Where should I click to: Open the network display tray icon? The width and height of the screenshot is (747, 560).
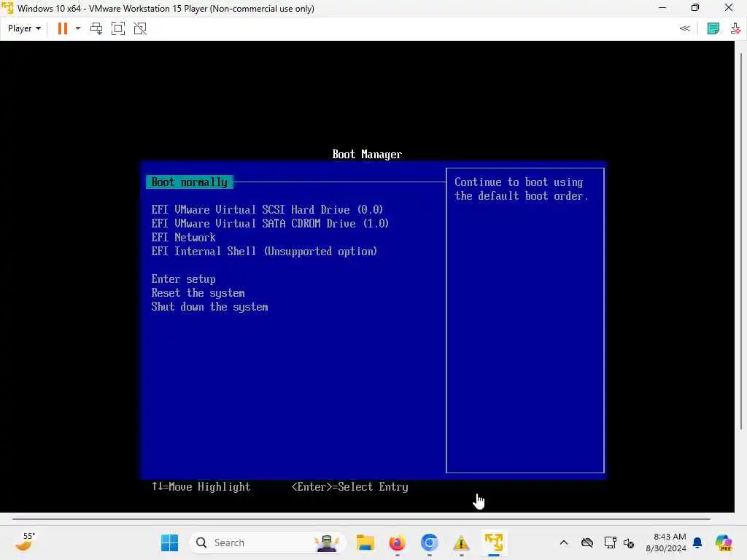[610, 542]
